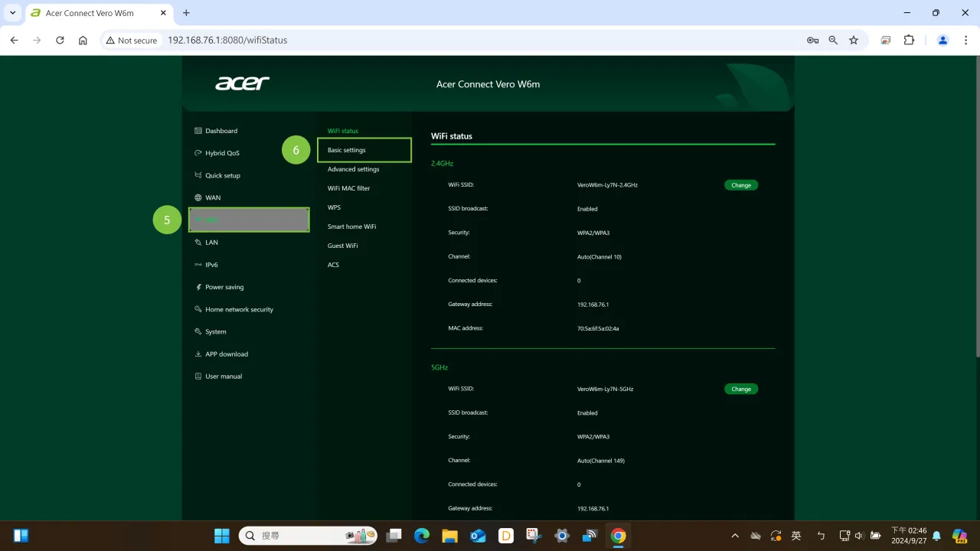980x551 pixels.
Task: Open the APP download page
Action: [x=227, y=354]
